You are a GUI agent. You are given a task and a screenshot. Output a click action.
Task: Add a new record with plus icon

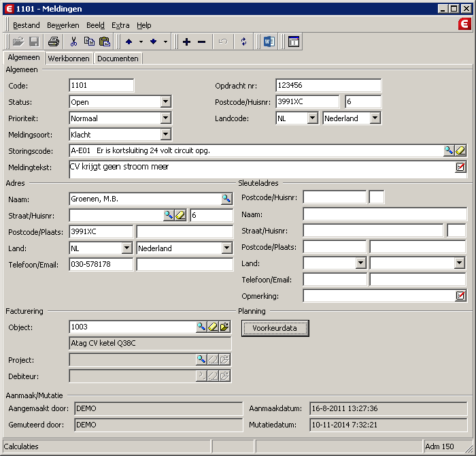pyautogui.click(x=186, y=42)
